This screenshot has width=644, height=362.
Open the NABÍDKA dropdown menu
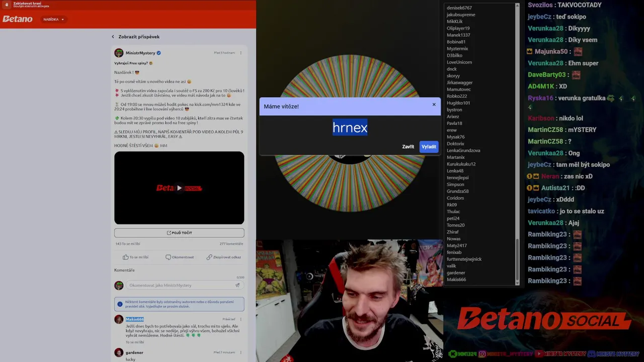53,19
